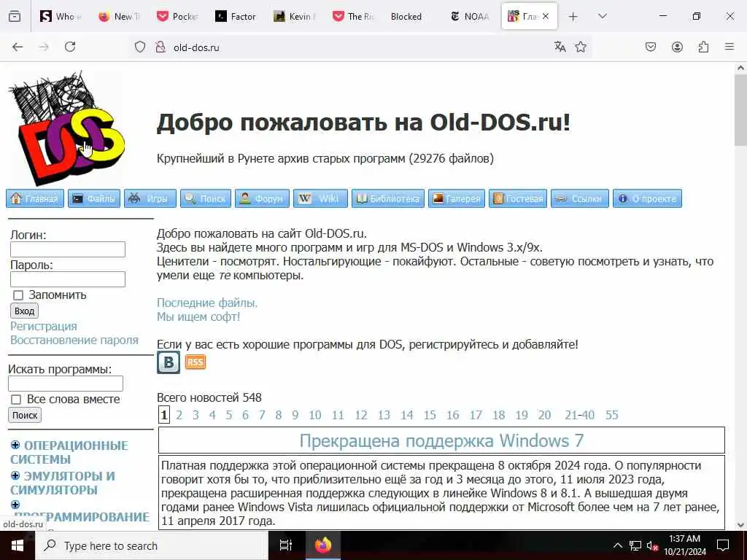Open a new tab with the plus button
747x560 pixels.
[x=573, y=17]
